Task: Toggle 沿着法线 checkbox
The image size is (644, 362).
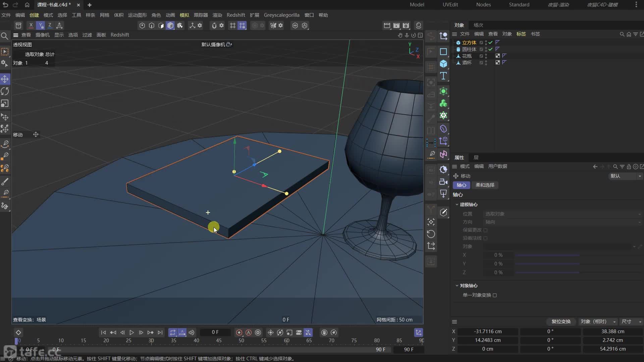Action: click(485, 238)
